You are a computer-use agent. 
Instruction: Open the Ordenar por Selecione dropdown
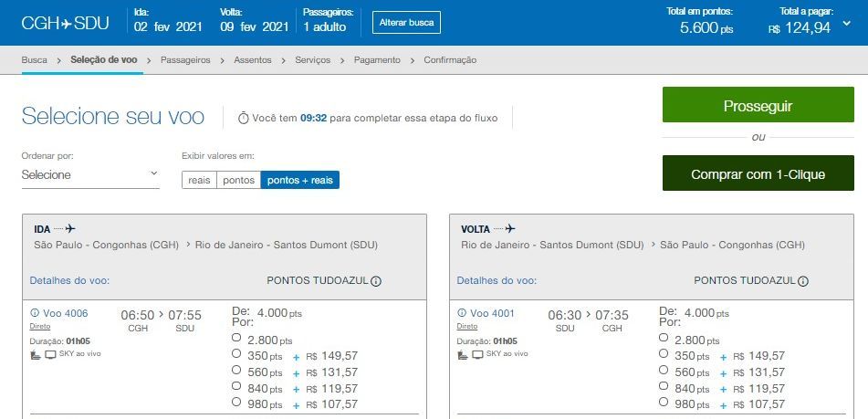click(90, 175)
